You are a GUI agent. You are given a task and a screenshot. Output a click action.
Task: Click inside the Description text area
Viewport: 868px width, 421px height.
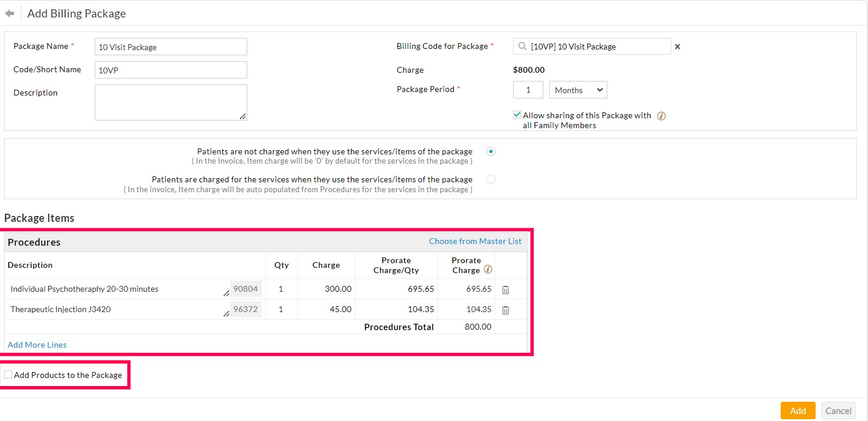coord(170,102)
